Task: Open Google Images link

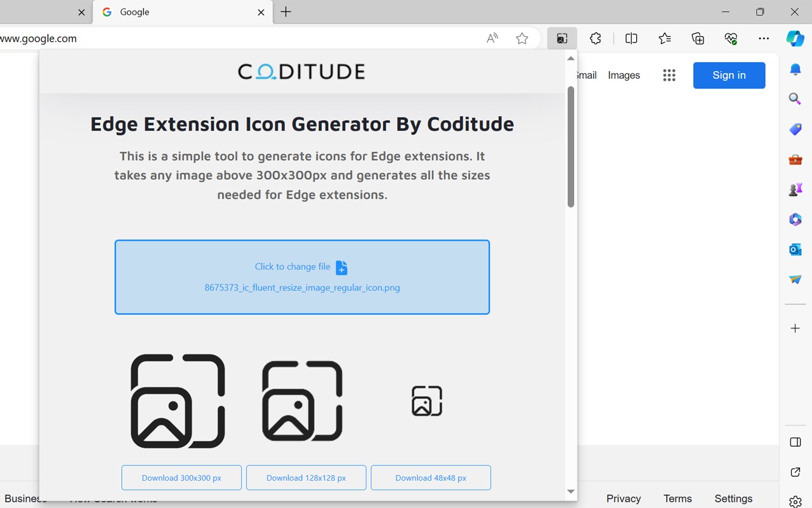Action: pyautogui.click(x=624, y=75)
